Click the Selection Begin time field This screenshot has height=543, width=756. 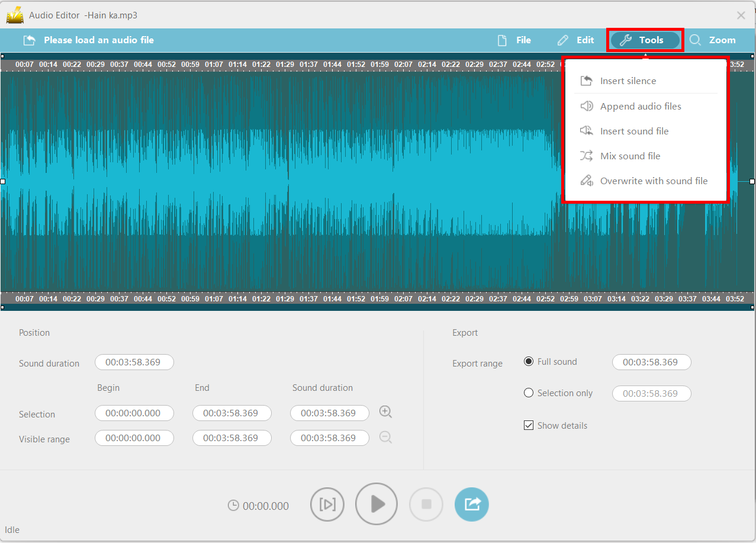134,413
